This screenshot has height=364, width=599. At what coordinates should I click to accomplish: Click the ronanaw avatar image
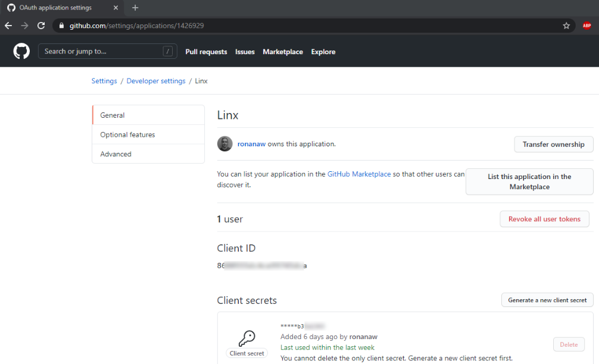224,144
